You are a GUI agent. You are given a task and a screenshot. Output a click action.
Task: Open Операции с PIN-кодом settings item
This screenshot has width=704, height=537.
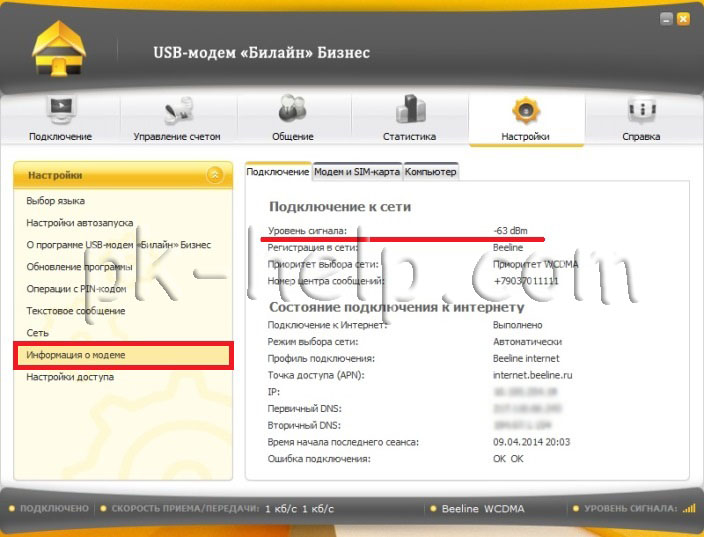pyautogui.click(x=76, y=289)
